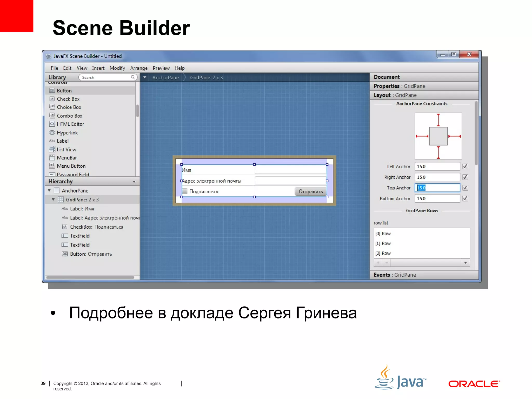Expand the Properties : GridPane section
The width and height of the screenshot is (532, 399).
(424, 86)
